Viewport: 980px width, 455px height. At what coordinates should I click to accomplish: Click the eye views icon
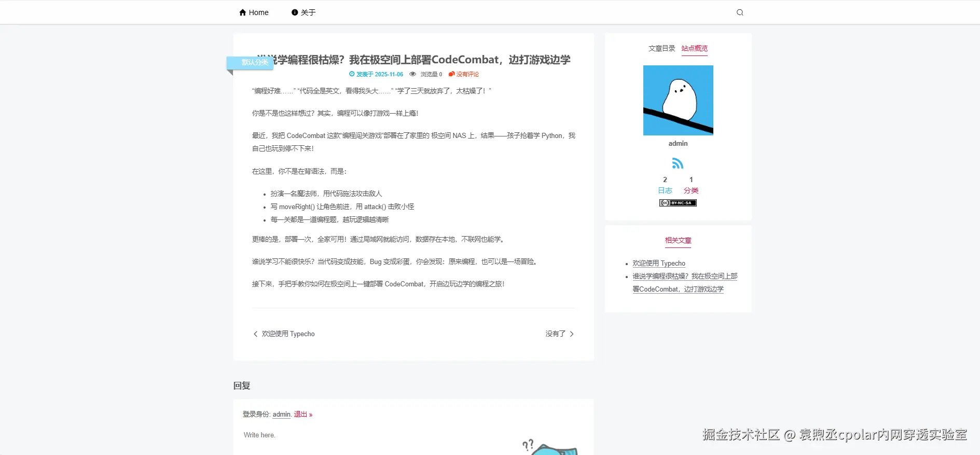pyautogui.click(x=412, y=74)
